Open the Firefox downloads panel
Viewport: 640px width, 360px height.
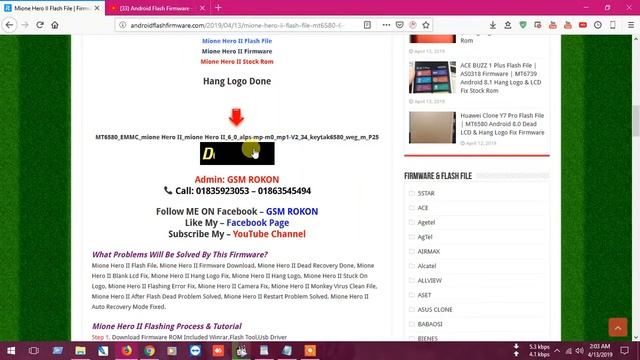(x=493, y=25)
